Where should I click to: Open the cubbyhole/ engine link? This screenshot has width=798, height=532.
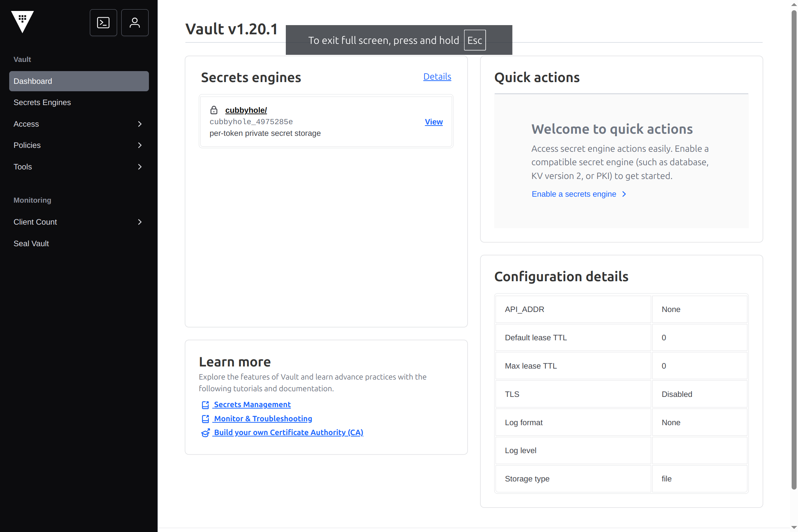(x=246, y=110)
